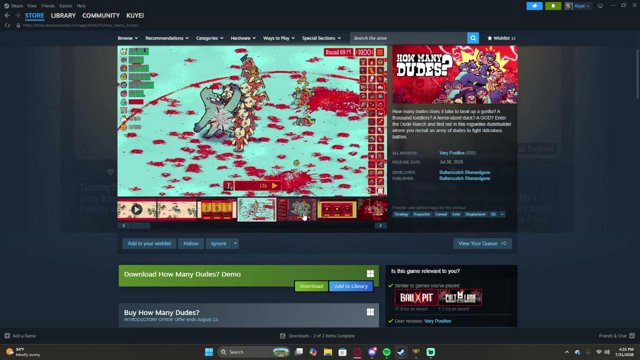The image size is (640, 360).
Task: Expand more tags with plus button
Action: tap(502, 214)
